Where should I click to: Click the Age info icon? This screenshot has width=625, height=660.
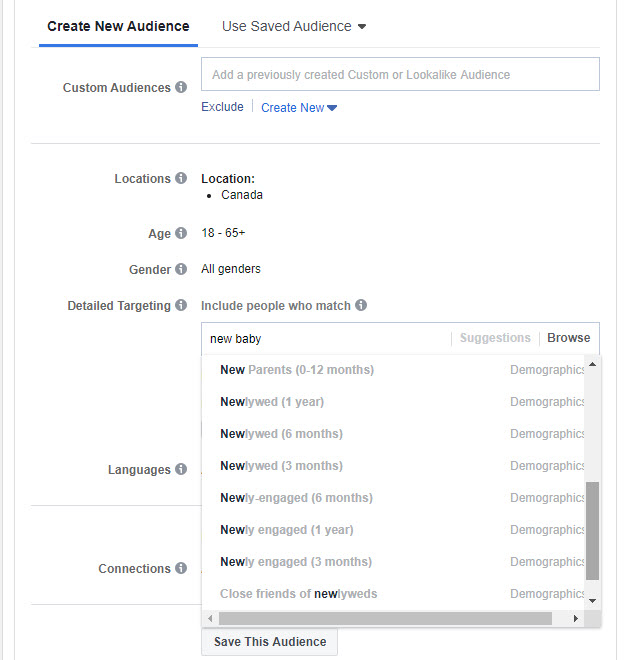[x=181, y=234]
